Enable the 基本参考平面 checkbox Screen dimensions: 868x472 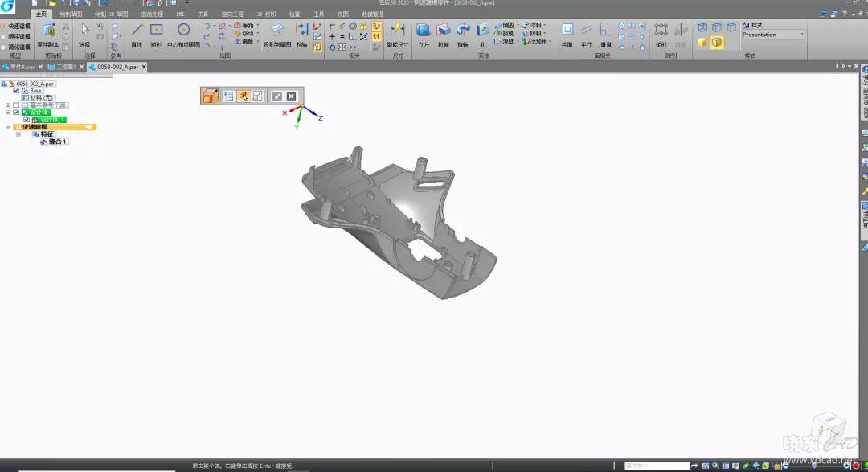pyautogui.click(x=16, y=105)
